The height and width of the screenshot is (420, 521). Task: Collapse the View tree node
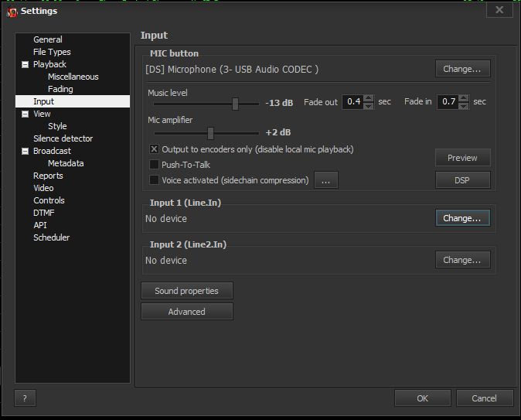[x=25, y=114]
